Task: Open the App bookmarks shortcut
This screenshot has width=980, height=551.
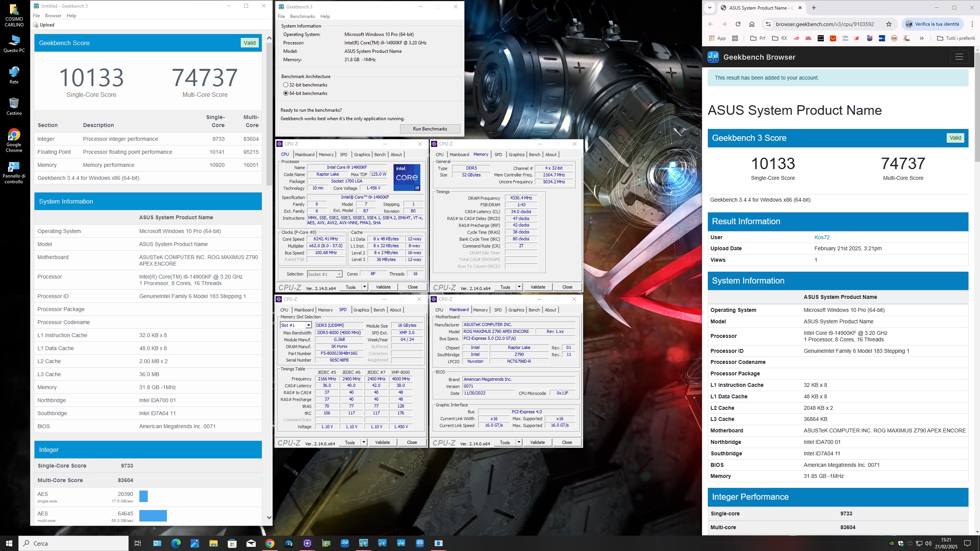Action: coord(717,38)
